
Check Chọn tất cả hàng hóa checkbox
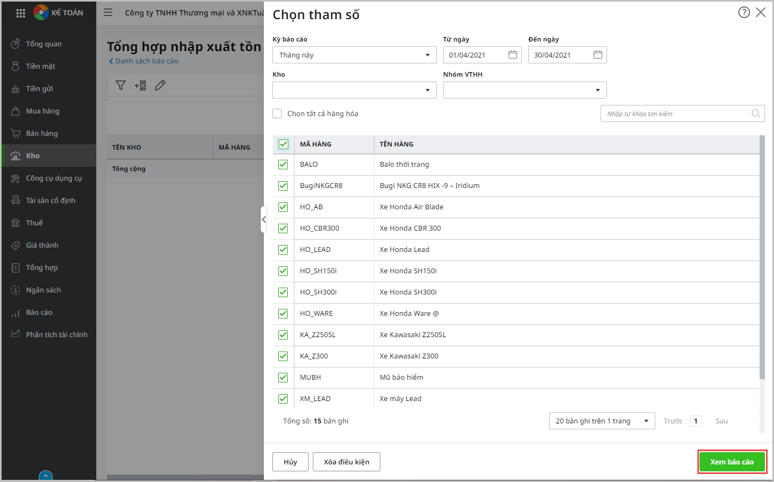click(277, 114)
